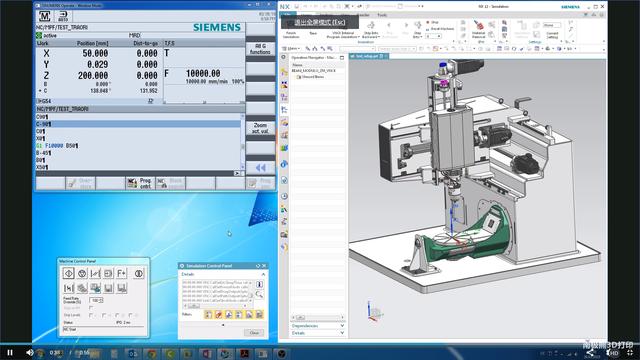Click the Tools tab in NX ribbon
This screenshot has width=640, height=360.
[x=382, y=15]
